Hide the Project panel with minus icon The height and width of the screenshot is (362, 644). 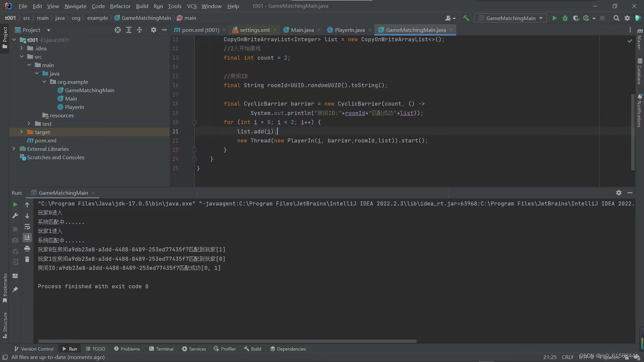(164, 30)
